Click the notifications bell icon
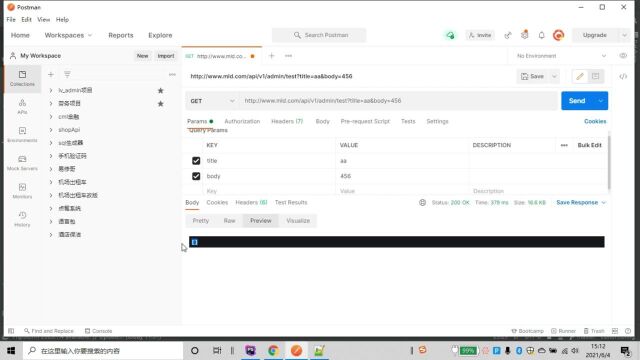The width and height of the screenshot is (640, 360). 541,35
